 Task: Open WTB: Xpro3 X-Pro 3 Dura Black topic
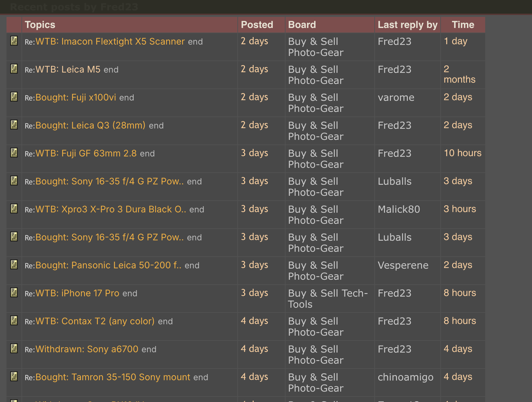[x=111, y=209]
